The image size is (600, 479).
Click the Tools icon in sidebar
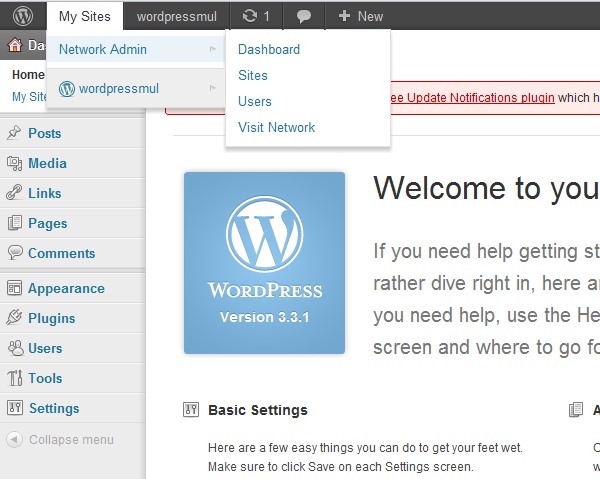coord(15,378)
